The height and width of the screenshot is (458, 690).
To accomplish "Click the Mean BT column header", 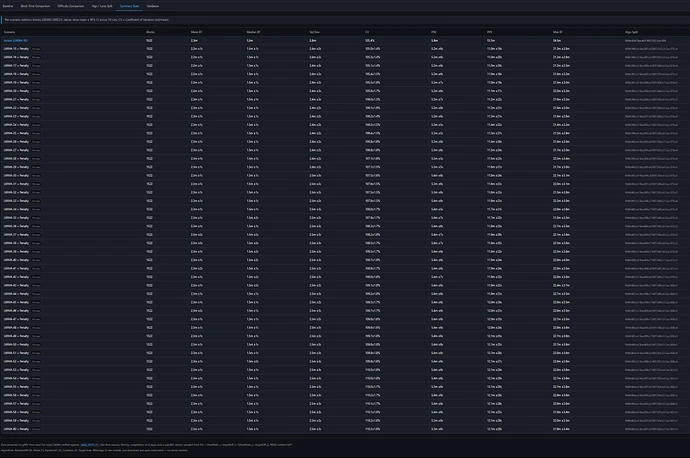I will coord(196,32).
